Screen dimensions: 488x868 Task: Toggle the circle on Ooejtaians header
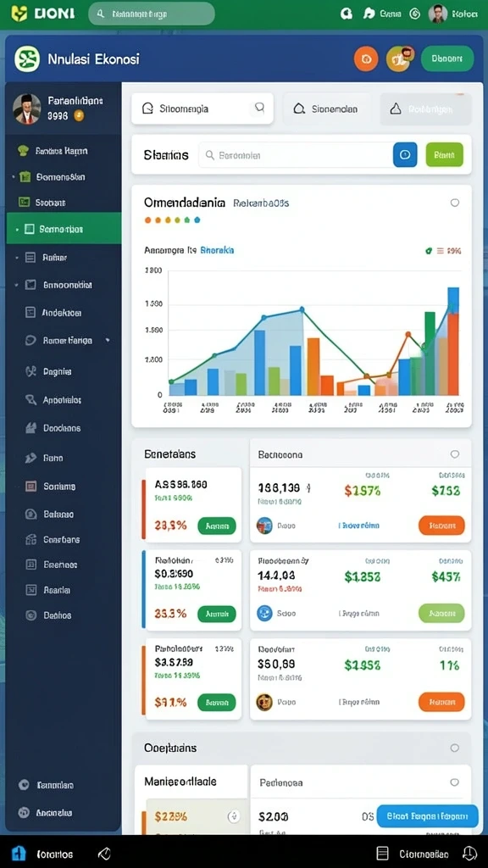click(x=455, y=748)
